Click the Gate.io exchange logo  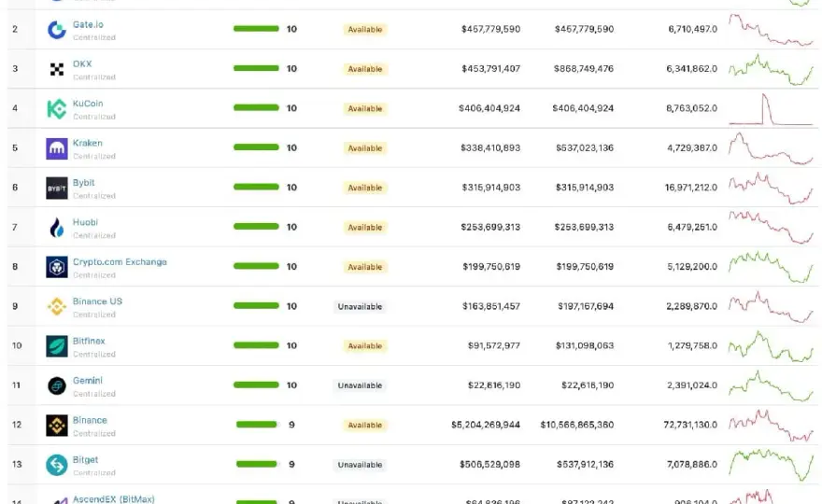click(x=57, y=30)
